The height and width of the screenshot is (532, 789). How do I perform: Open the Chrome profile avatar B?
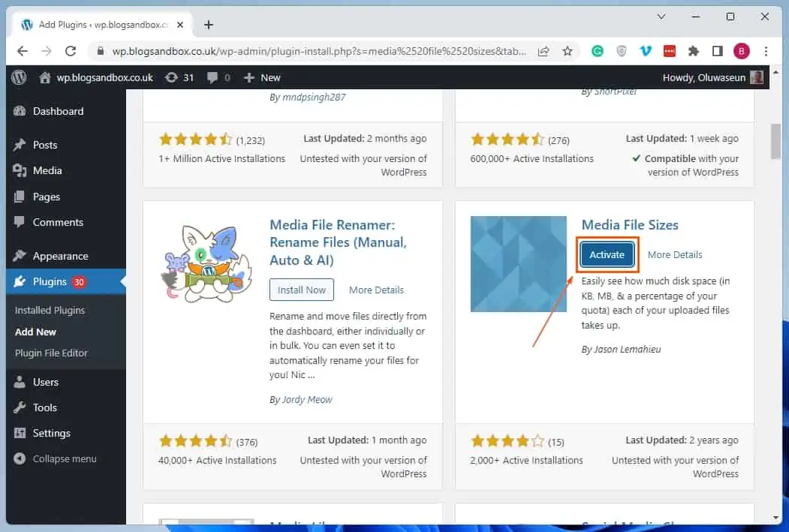[x=741, y=51]
